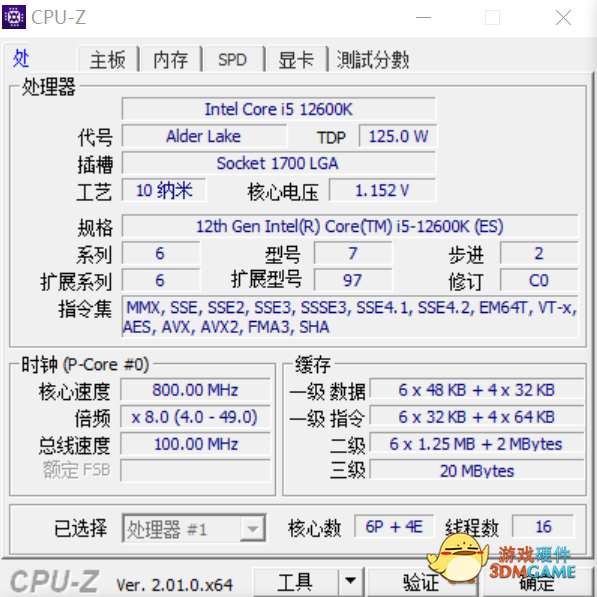
Task: Click the 时钟 (P-Core #0) group label
Action: pos(85,365)
